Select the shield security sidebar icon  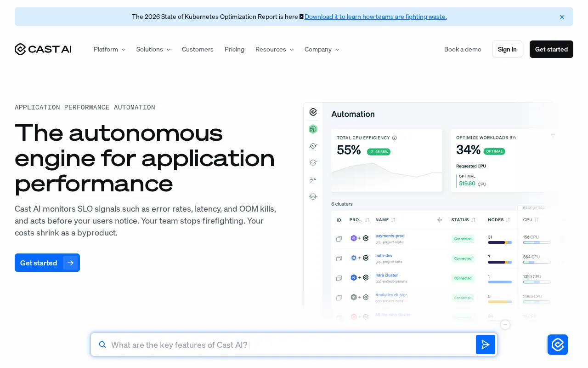coord(313,163)
